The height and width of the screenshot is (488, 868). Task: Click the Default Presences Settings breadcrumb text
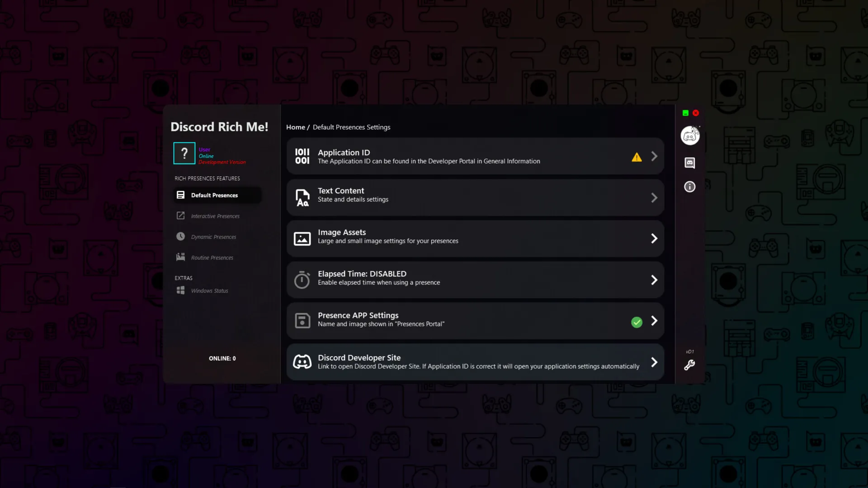(351, 128)
